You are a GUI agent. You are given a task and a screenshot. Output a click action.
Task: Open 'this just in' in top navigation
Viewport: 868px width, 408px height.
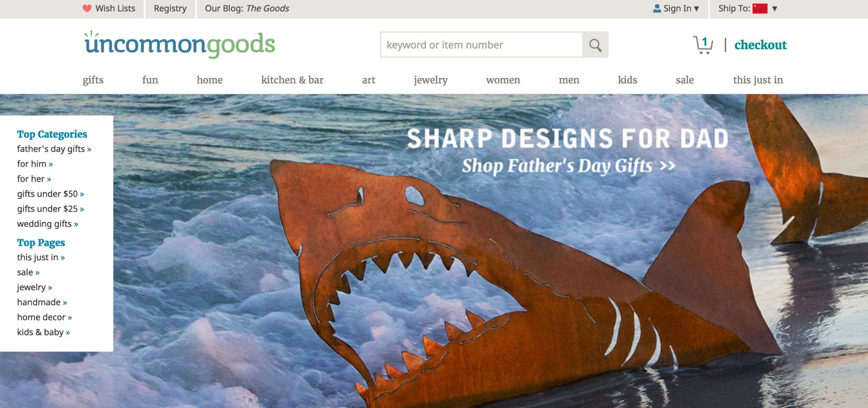click(x=758, y=80)
